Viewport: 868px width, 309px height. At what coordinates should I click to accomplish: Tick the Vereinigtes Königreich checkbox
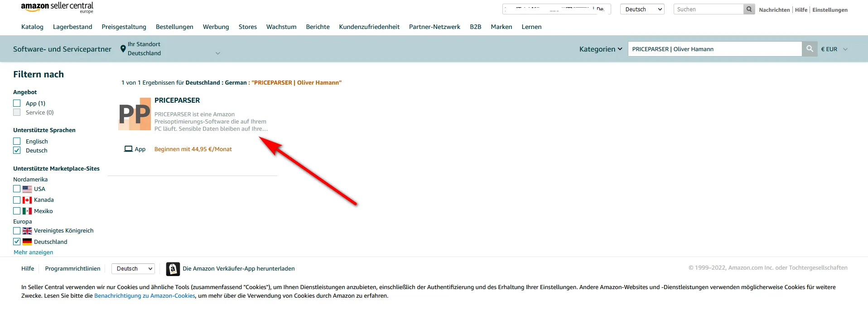tap(17, 230)
